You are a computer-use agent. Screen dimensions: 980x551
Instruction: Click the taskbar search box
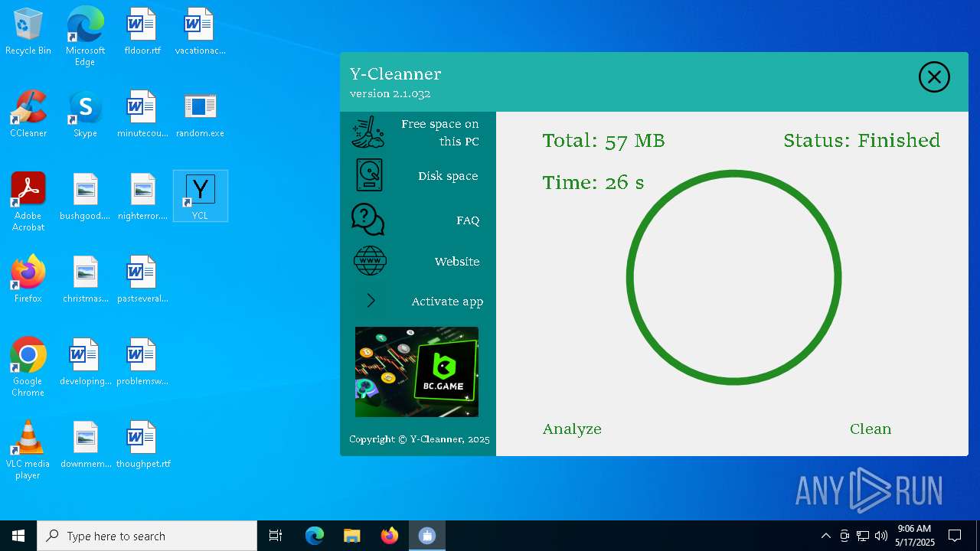coord(147,536)
